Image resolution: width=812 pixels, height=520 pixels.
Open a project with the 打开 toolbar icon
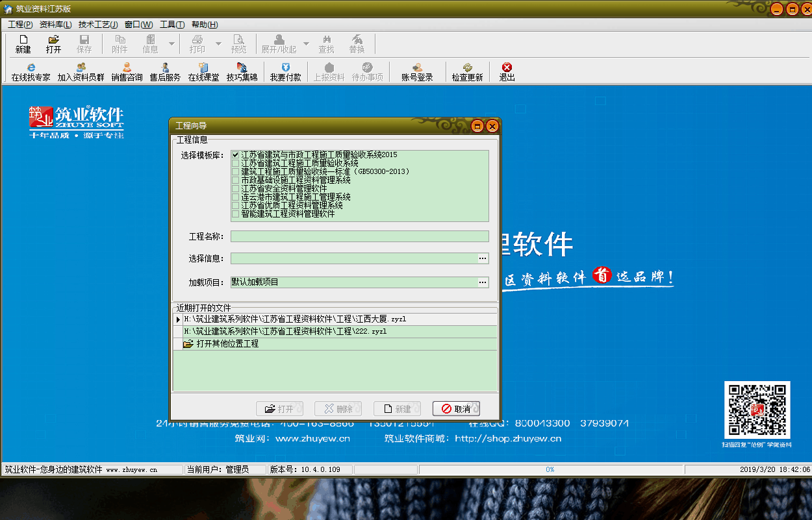53,43
